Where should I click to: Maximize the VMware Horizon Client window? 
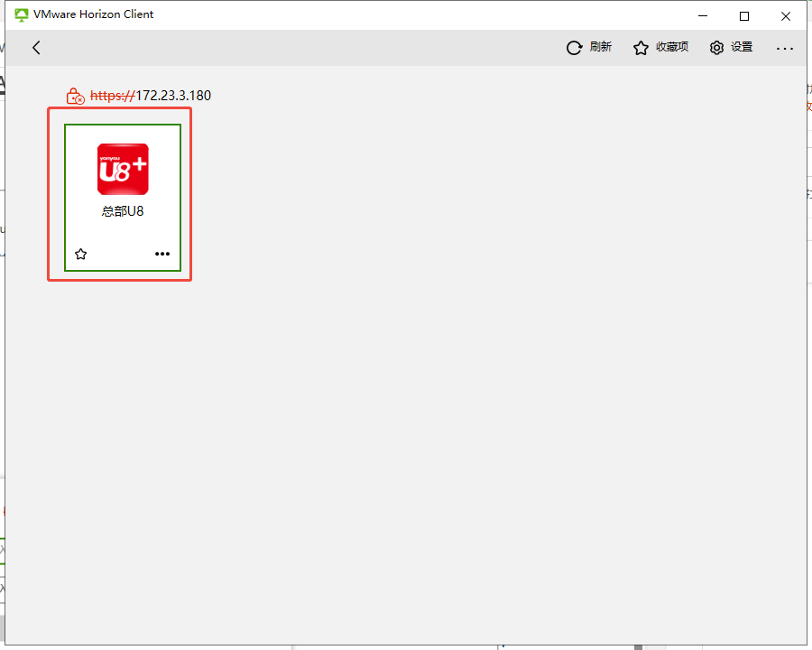tap(744, 16)
